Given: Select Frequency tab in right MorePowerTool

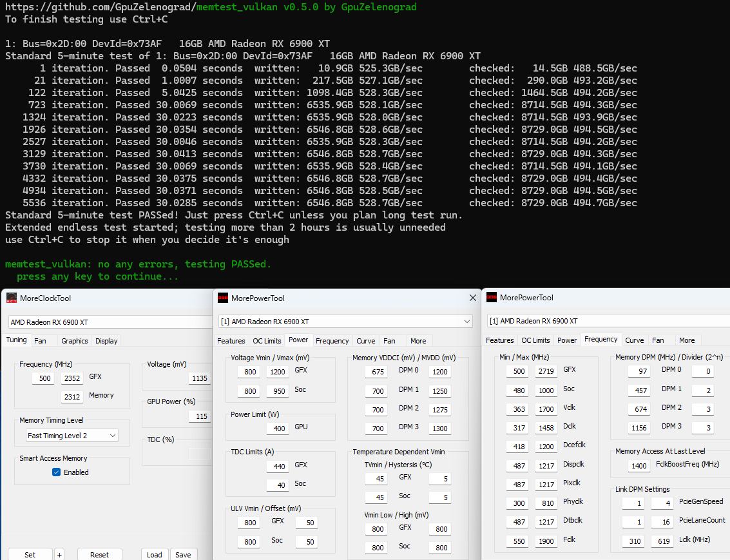Looking at the screenshot, I should [x=600, y=340].
